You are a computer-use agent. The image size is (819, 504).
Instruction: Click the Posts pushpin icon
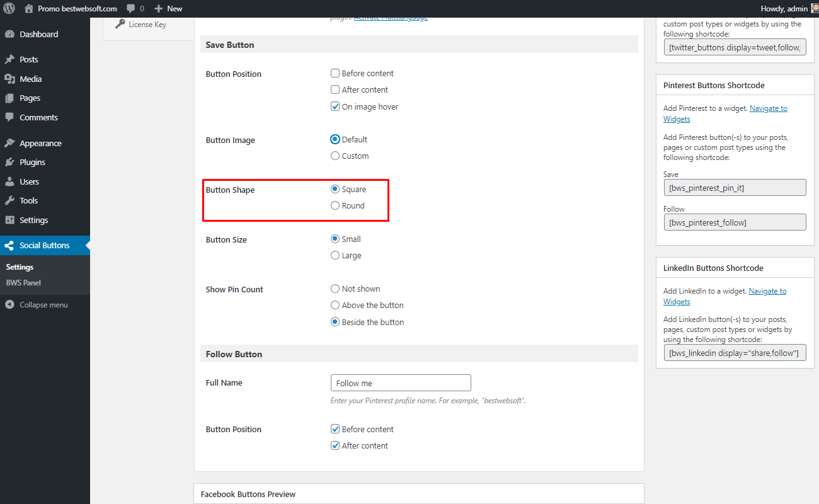[9, 59]
